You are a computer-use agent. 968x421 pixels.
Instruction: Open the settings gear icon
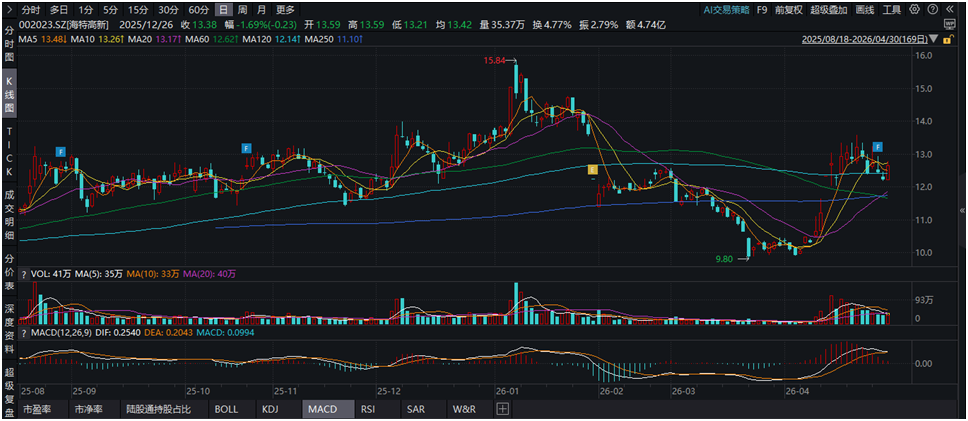point(914,9)
